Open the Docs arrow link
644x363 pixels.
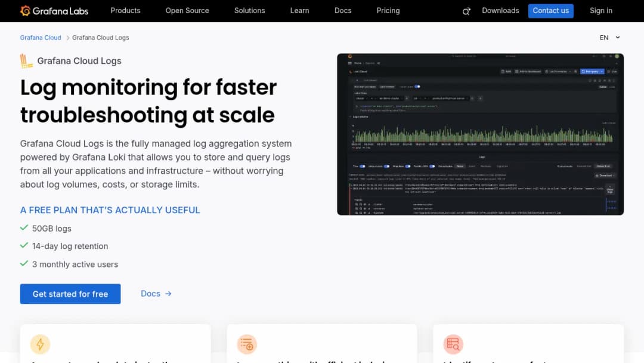[x=156, y=294]
